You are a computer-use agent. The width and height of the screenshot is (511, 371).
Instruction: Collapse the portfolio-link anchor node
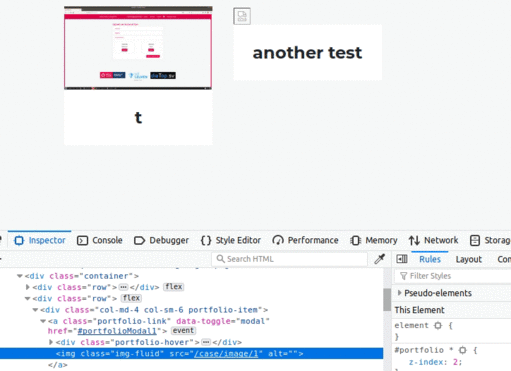point(43,321)
